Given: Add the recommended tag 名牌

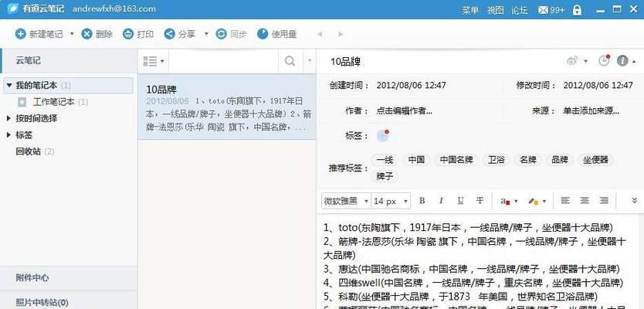Looking at the screenshot, I should click(x=527, y=160).
